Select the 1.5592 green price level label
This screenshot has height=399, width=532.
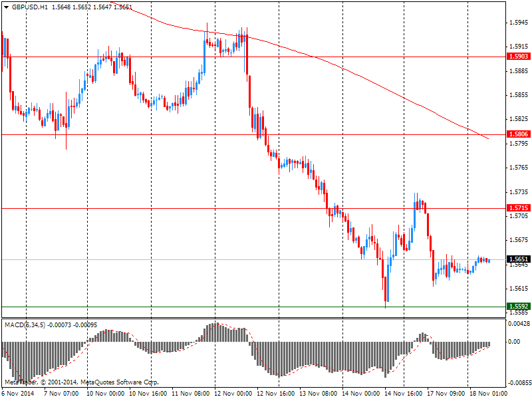click(518, 307)
